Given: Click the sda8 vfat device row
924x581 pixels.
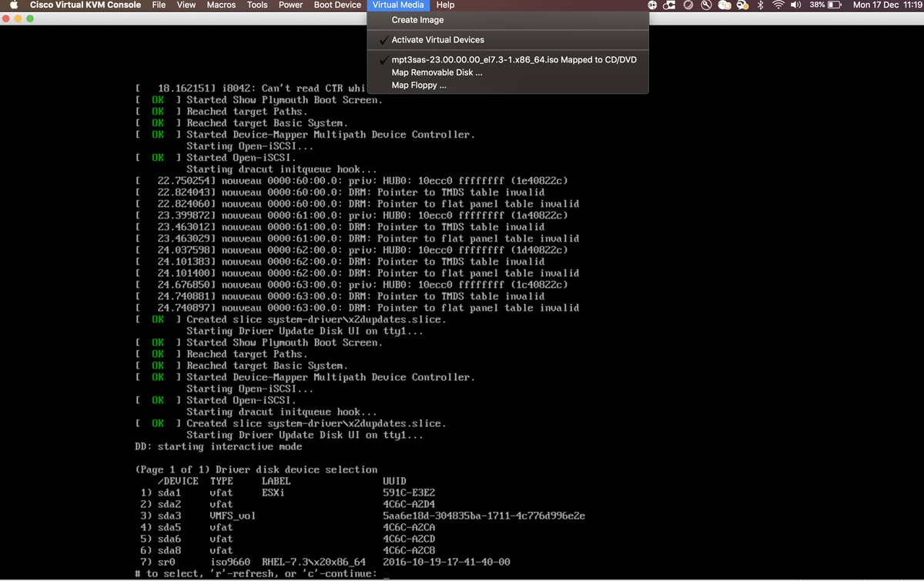Looking at the screenshot, I should [x=288, y=550].
